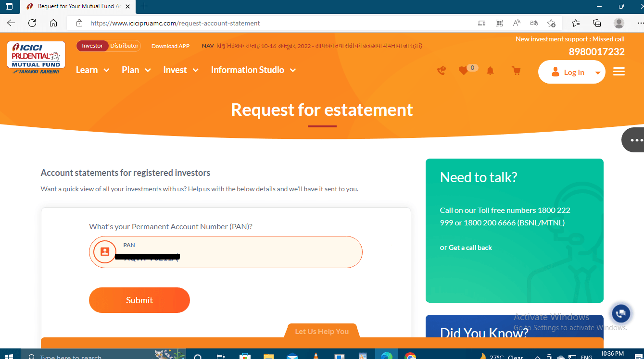The image size is (644, 359).
Task: Open the Information Studio menu
Action: coord(248,70)
